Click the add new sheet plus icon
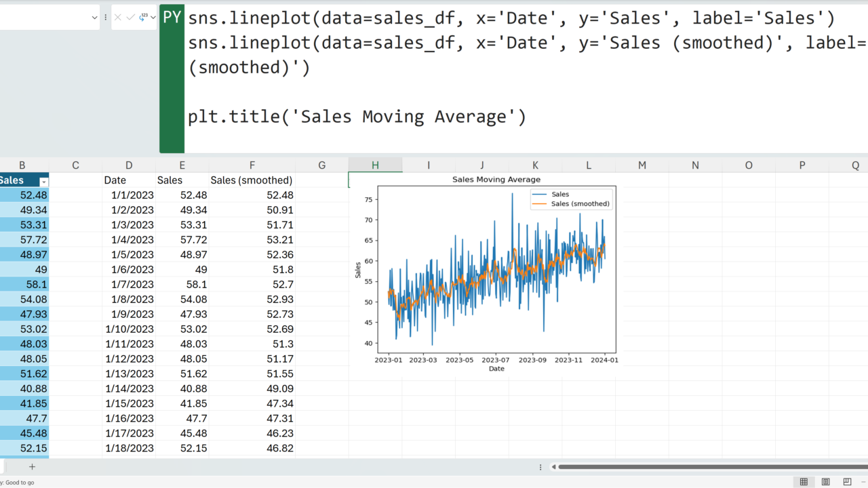 click(32, 466)
